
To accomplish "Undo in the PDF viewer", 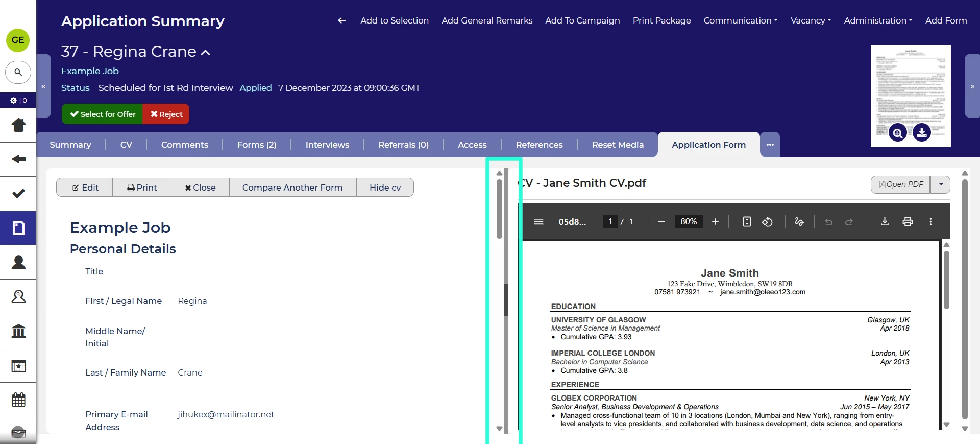I will pos(828,222).
